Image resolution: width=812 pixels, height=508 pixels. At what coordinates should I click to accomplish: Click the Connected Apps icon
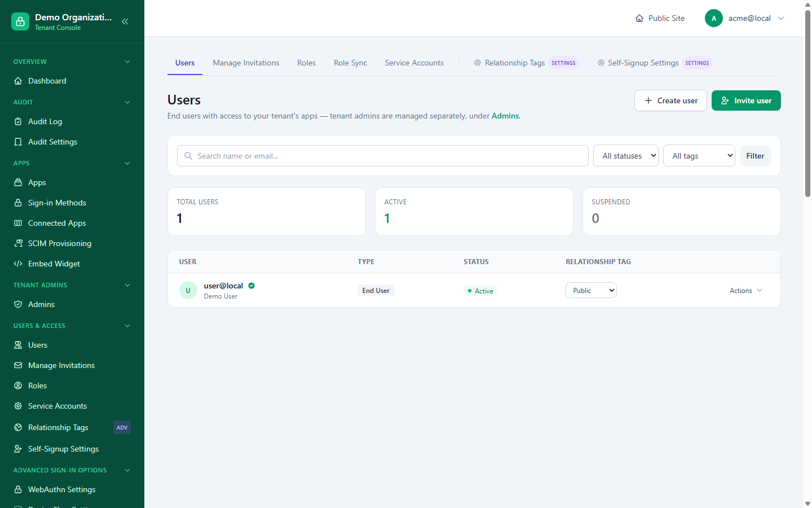[18, 223]
